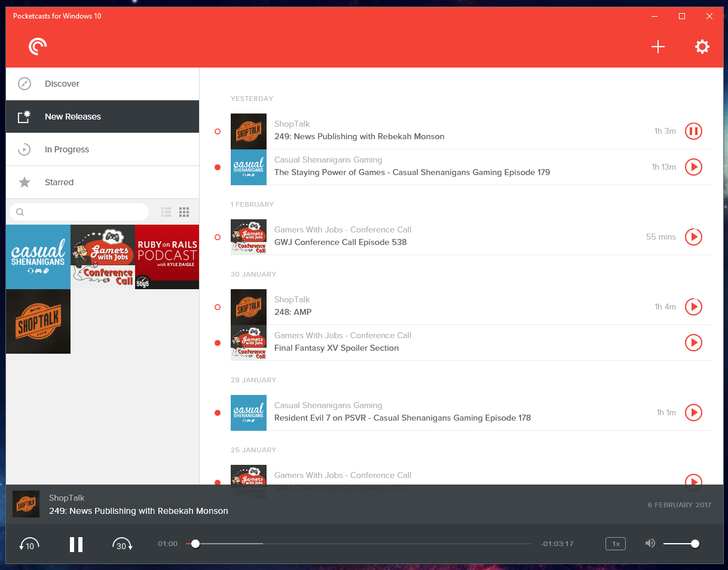Click the 1h 13m duration label
Image resolution: width=728 pixels, height=570 pixels.
pos(664,167)
